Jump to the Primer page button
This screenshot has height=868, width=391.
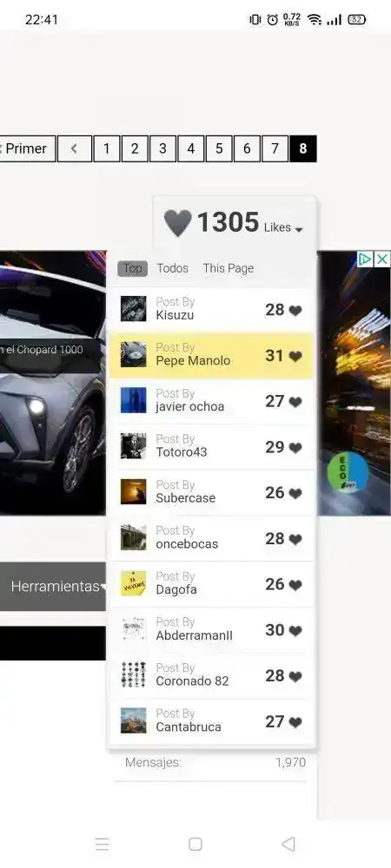click(28, 148)
